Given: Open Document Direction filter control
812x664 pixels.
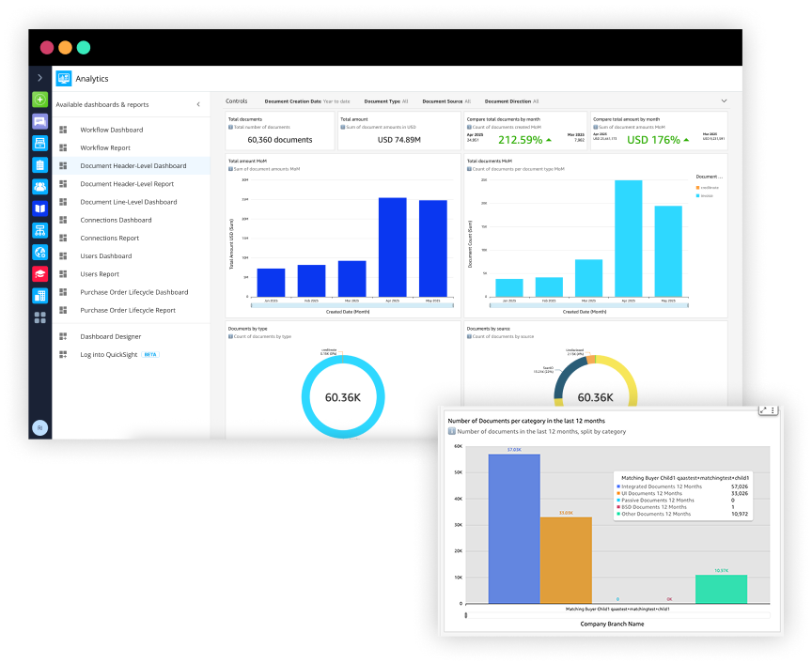Looking at the screenshot, I should pyautogui.click(x=511, y=101).
